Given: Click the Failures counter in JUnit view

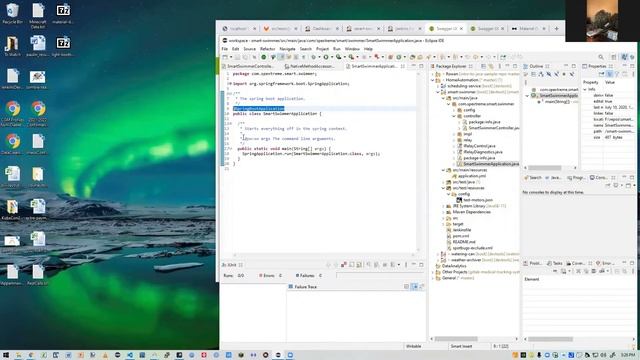Looking at the screenshot, I should coord(309,276).
